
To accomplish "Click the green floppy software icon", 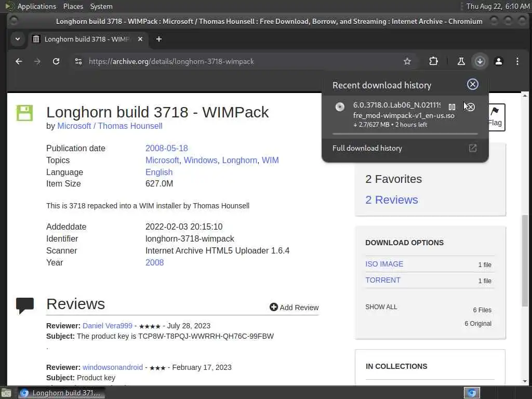I will tap(24, 113).
